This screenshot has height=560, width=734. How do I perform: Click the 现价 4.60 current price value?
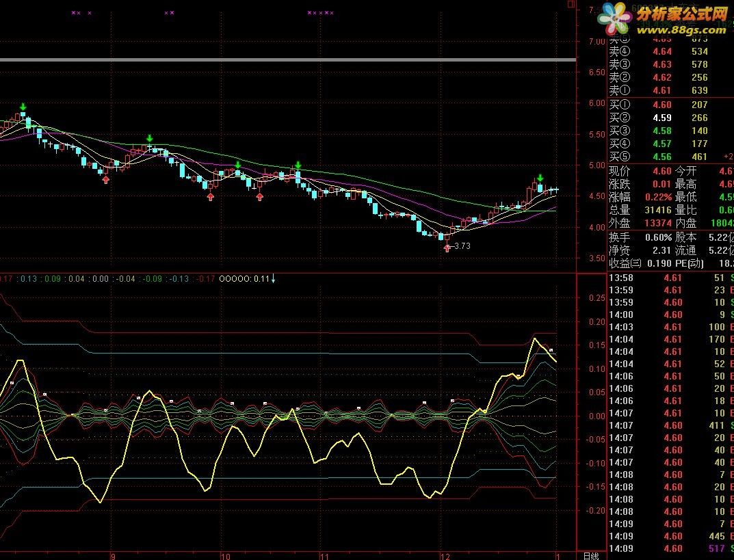pos(662,171)
